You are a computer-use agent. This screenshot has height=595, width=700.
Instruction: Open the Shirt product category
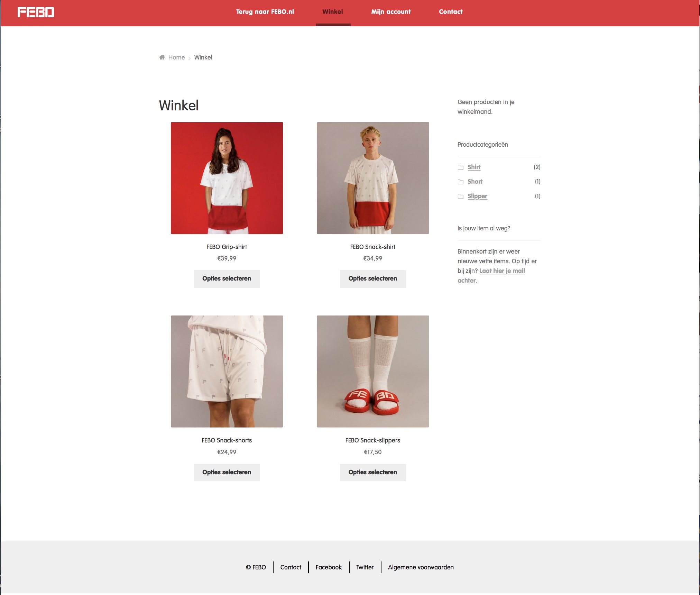[x=474, y=167]
